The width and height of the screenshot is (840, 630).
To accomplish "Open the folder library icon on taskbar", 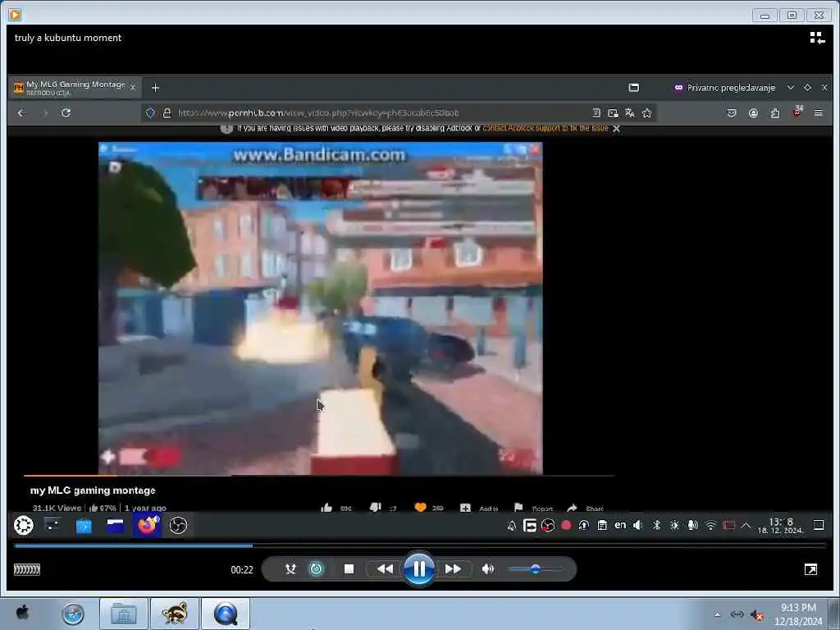I will coord(123,614).
